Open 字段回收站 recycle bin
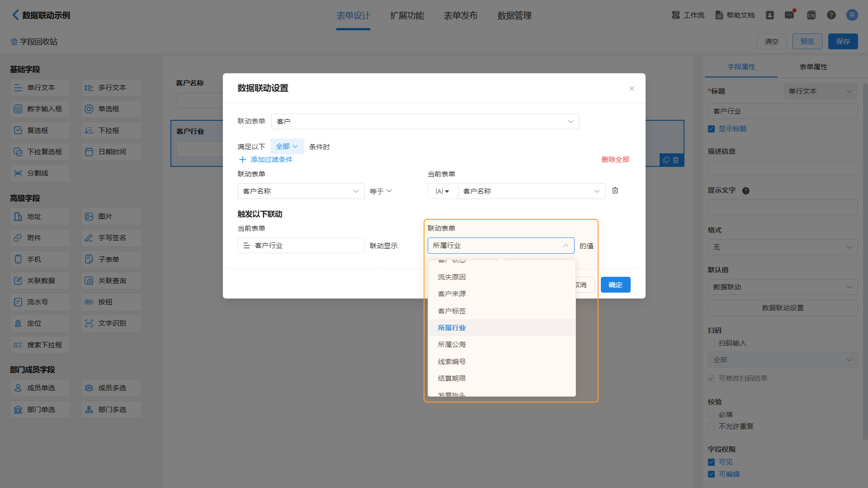 click(x=34, y=41)
